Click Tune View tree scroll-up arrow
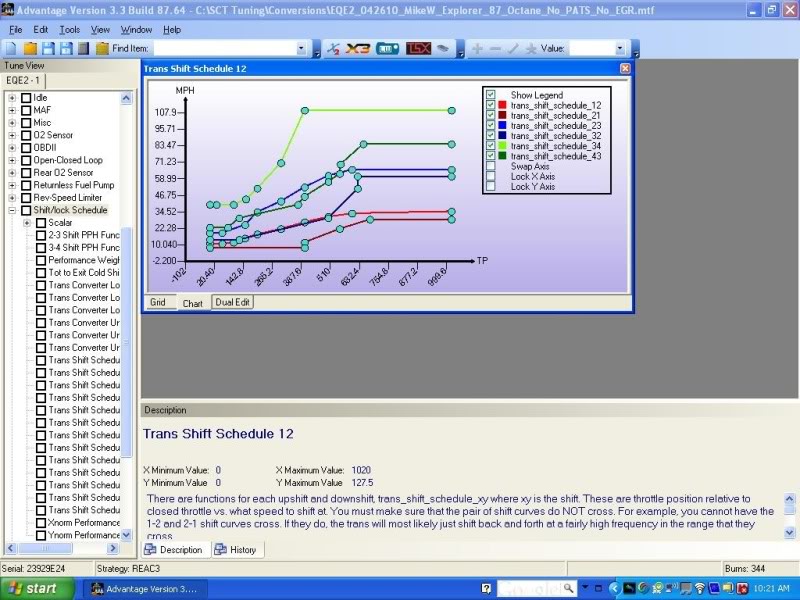Image resolution: width=800 pixels, height=600 pixels. pyautogui.click(x=126, y=98)
